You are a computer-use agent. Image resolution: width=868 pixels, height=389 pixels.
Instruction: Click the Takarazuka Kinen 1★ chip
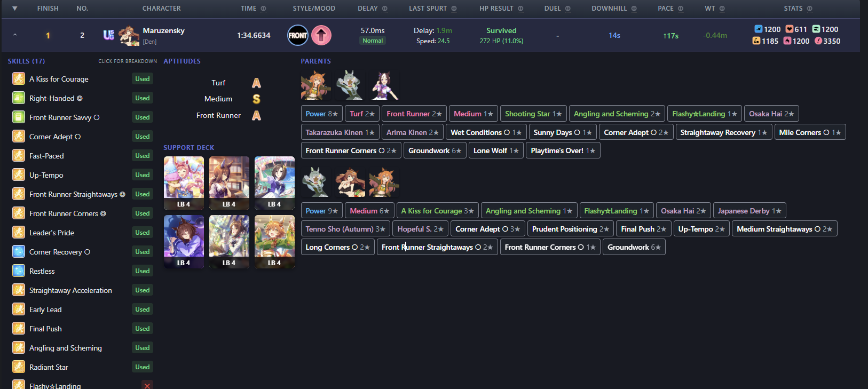tap(340, 132)
